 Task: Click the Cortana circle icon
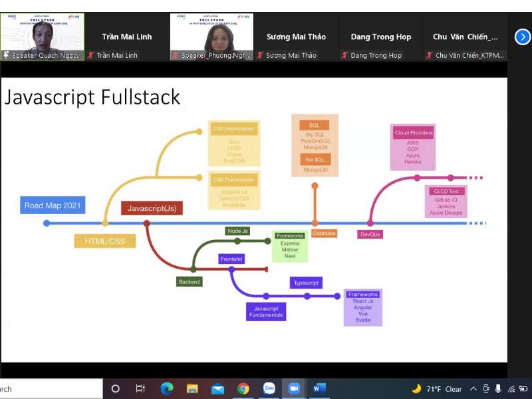pyautogui.click(x=116, y=388)
